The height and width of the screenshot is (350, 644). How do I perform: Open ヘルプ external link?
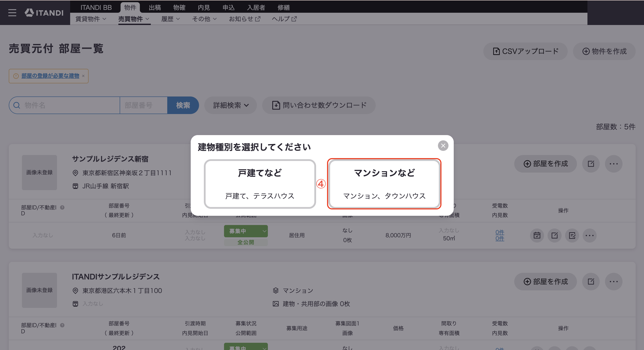click(284, 19)
